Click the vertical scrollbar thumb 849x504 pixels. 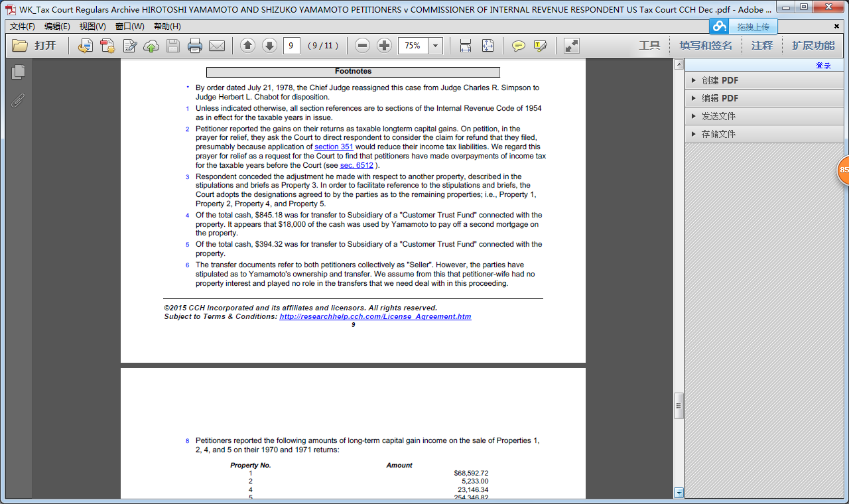[x=679, y=406]
